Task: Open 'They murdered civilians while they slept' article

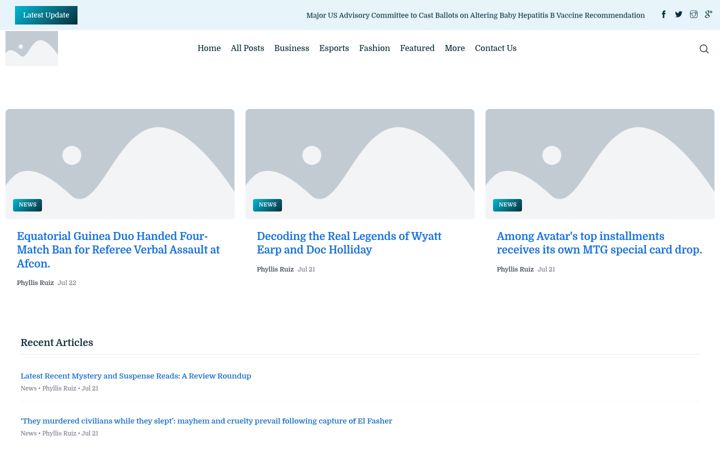Action: coord(206,421)
